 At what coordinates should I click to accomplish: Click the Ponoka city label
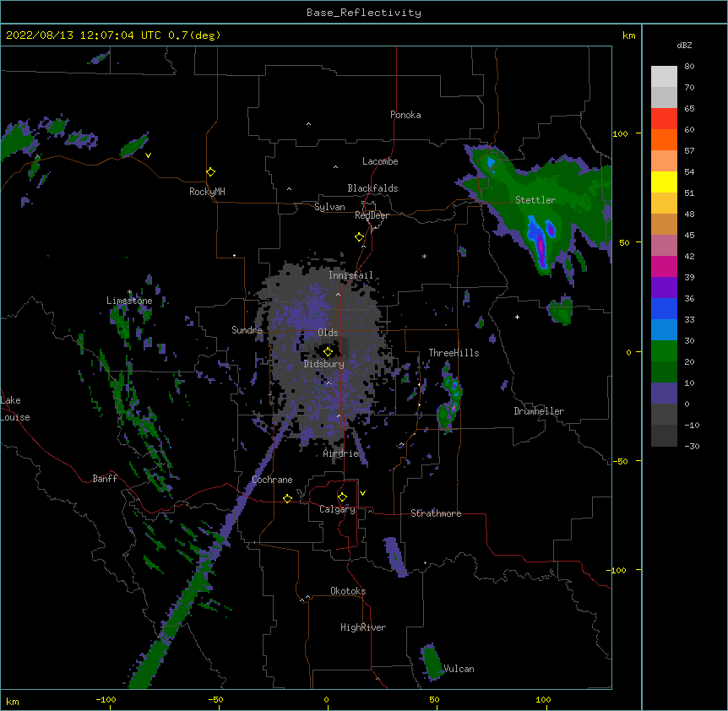pyautogui.click(x=405, y=115)
